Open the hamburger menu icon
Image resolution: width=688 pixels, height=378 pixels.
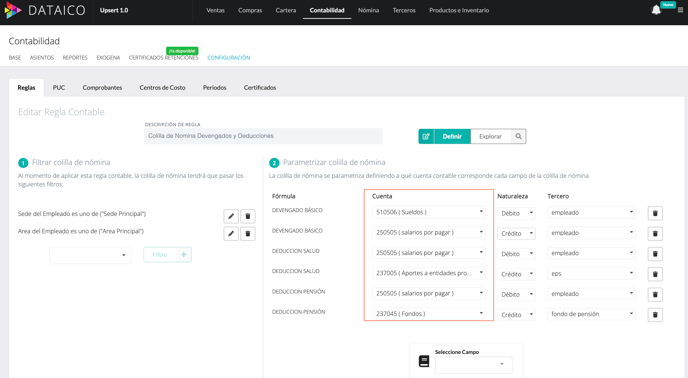(680, 10)
